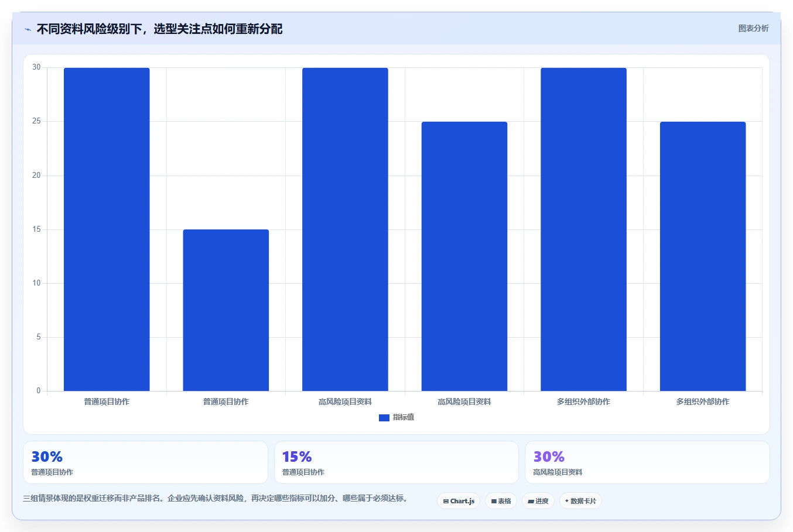The height and width of the screenshot is (532, 793).
Task: Open the 30% 普通项目协作 stat card
Action: (145, 462)
